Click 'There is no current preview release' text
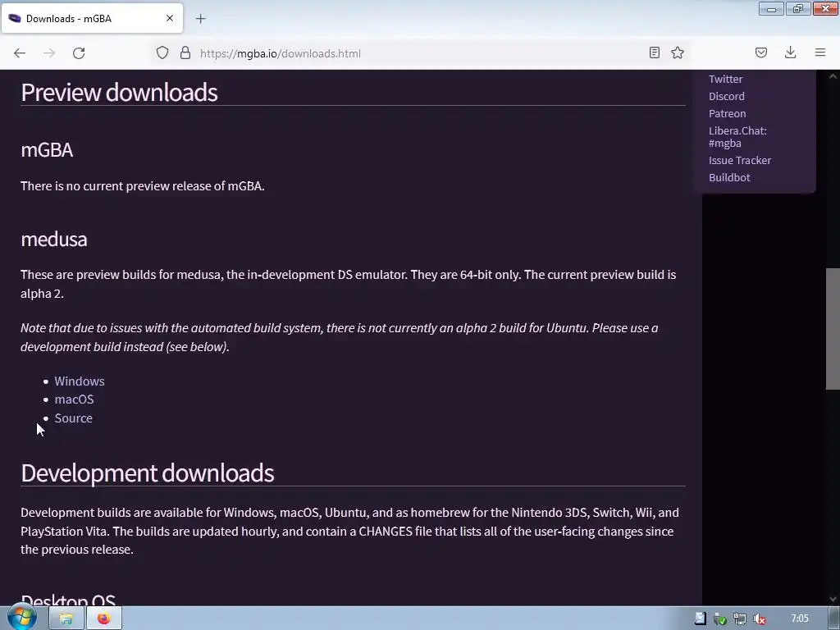Image resolution: width=840 pixels, height=630 pixels. (x=143, y=186)
